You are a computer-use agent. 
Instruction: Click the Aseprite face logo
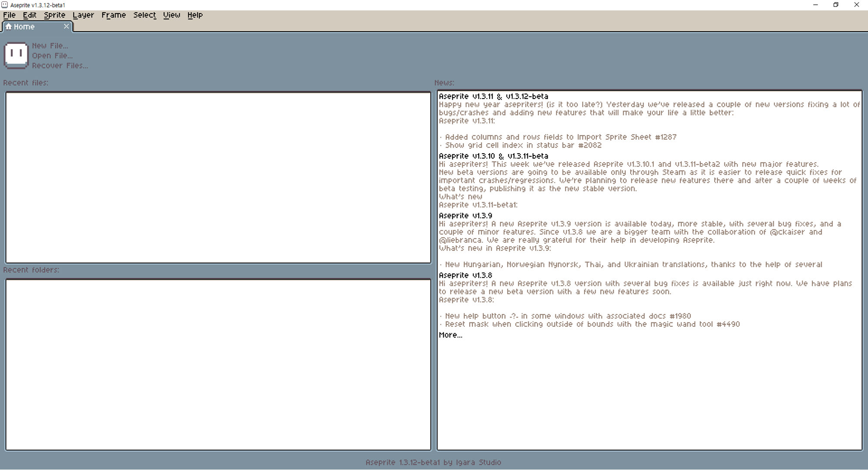pos(16,55)
